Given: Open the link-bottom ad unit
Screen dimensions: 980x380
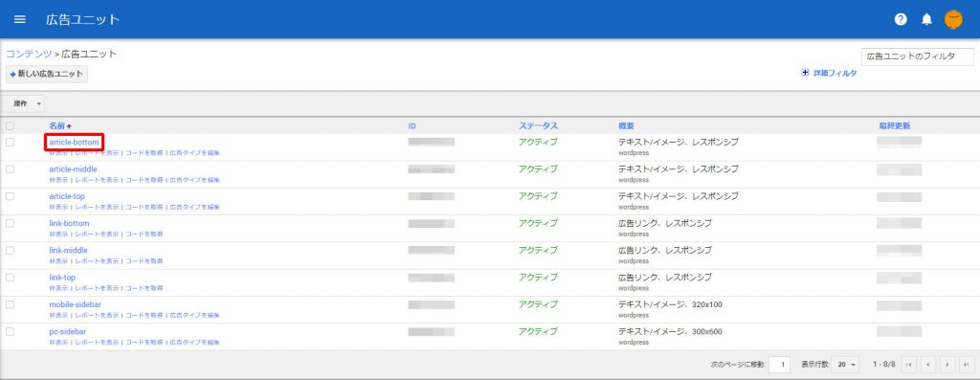Looking at the screenshot, I should pos(69,223).
